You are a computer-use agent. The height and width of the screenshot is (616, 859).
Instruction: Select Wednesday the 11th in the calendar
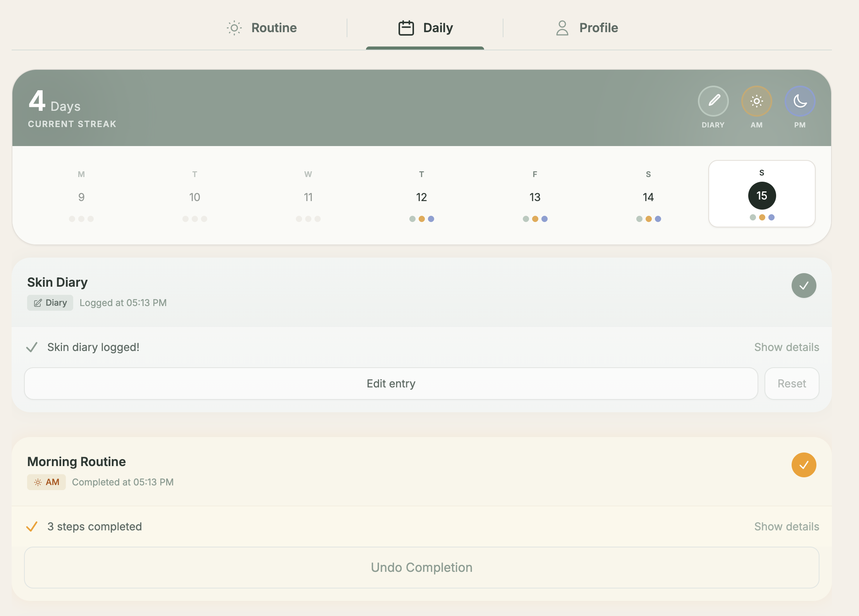coord(308,197)
